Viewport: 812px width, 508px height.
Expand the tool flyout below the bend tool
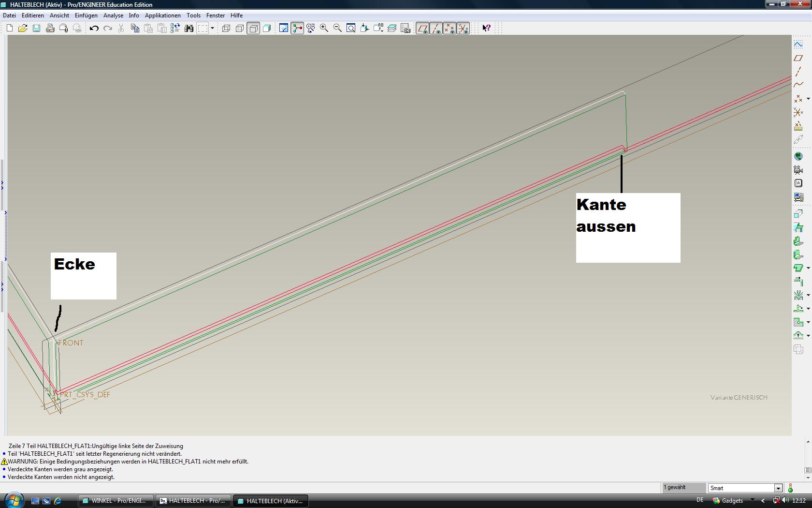[x=808, y=309]
